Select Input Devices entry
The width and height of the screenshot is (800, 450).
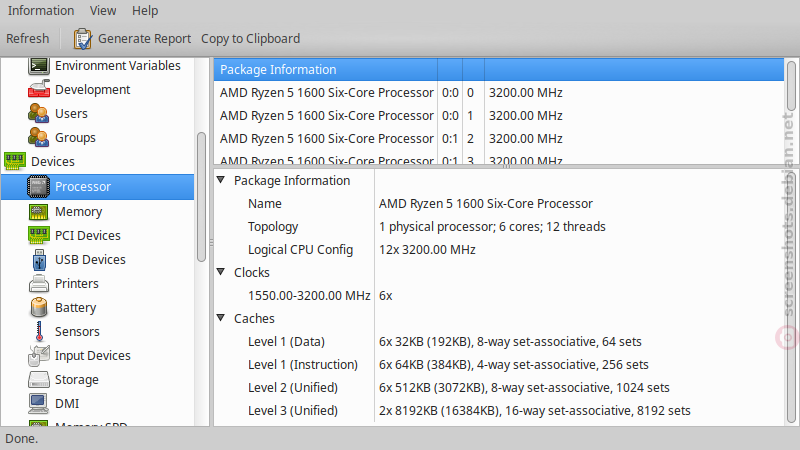tap(93, 356)
